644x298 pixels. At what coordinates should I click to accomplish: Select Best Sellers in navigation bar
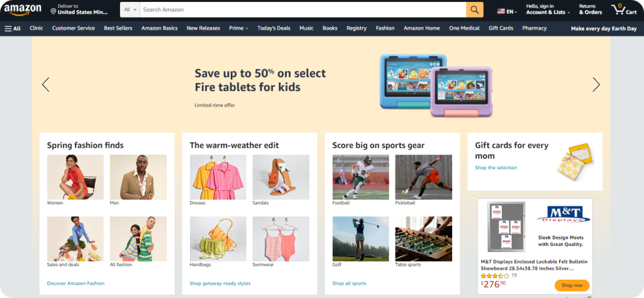118,28
